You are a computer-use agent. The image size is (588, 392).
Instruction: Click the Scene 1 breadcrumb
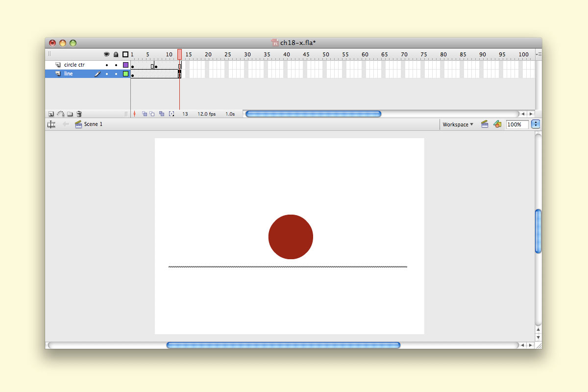[93, 124]
